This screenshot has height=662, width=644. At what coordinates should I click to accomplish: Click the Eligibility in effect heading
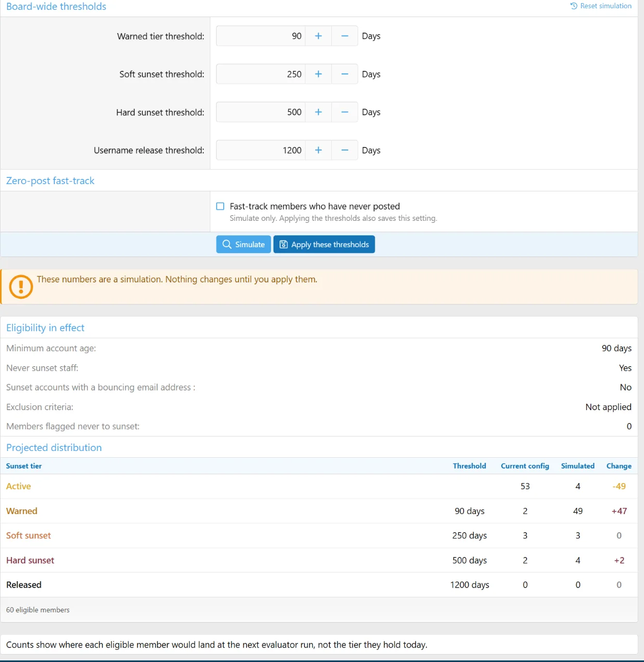coord(45,328)
